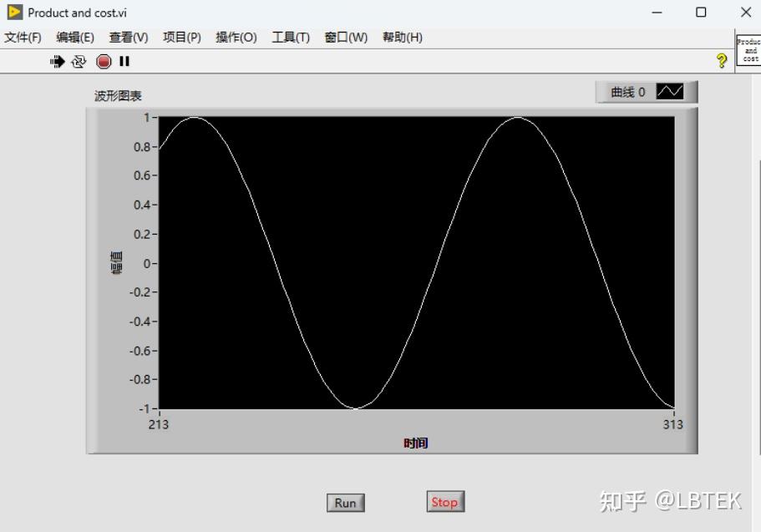This screenshot has height=532, width=761.
Task: Click the Product and cost VI icon
Action: (748, 48)
